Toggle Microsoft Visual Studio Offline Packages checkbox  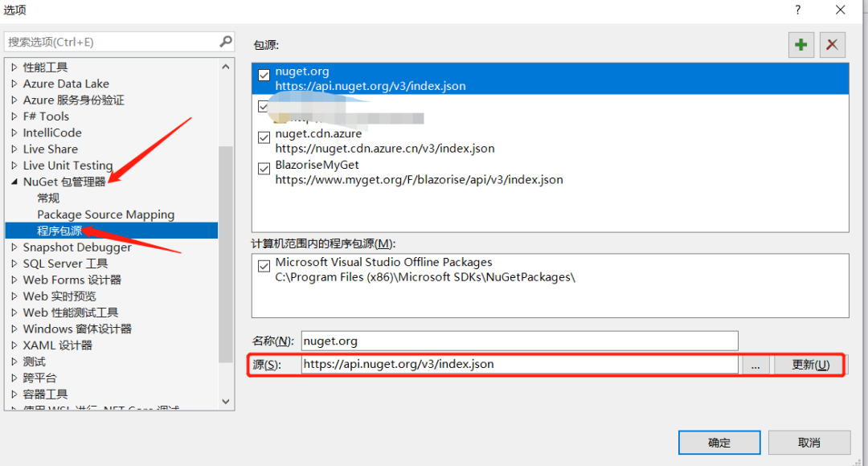click(x=264, y=266)
